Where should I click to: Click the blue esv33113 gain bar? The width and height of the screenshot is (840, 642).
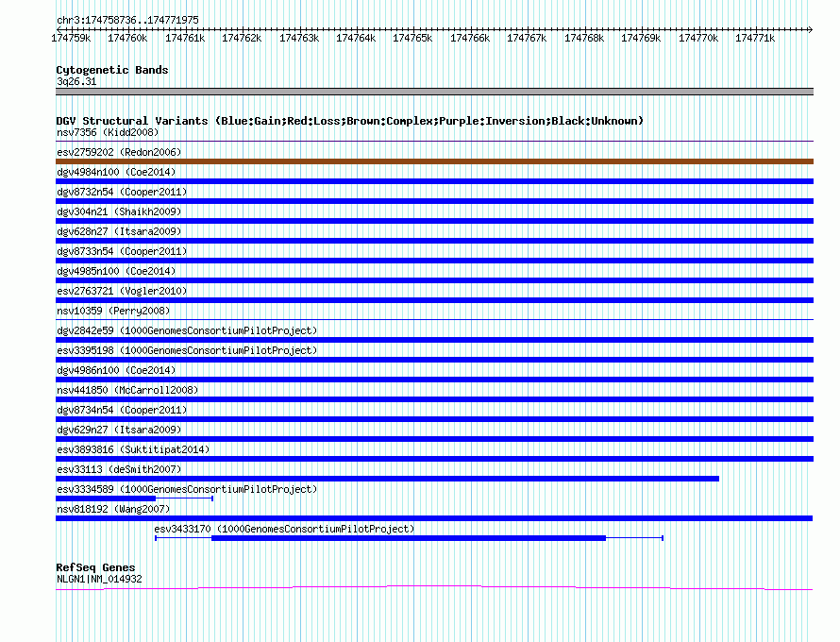point(387,479)
